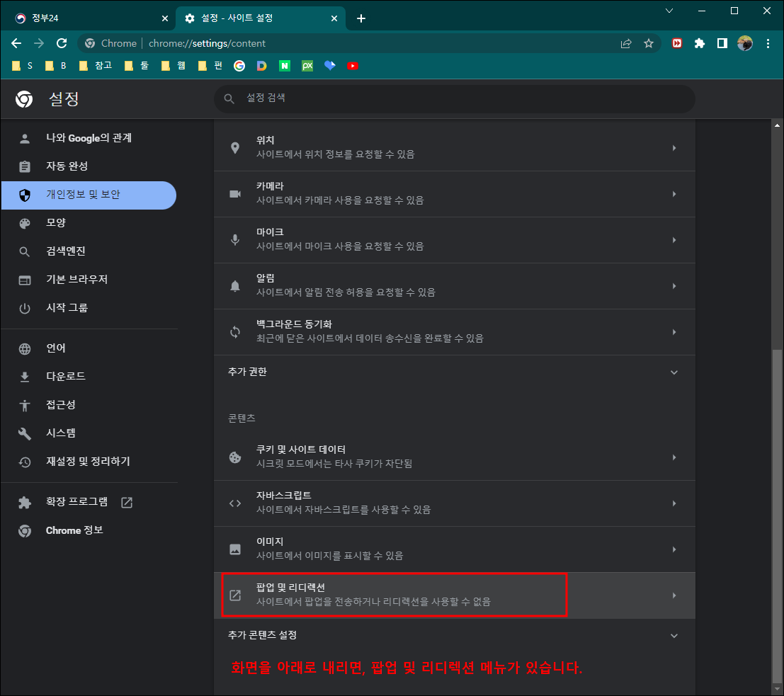
Task: Open 확장 프로그램 from the sidebar
Action: pos(78,501)
